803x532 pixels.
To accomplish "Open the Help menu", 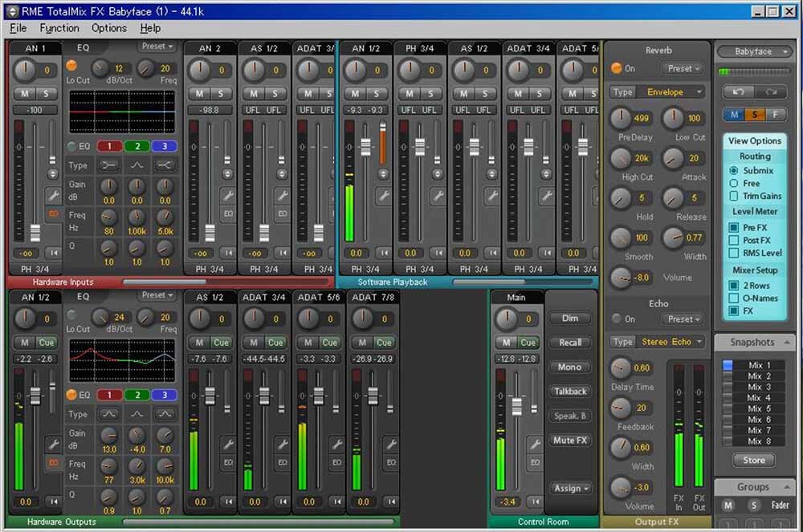I will [150, 28].
